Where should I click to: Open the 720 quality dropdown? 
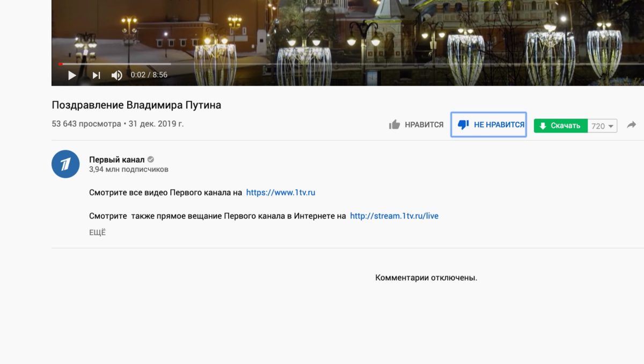603,126
